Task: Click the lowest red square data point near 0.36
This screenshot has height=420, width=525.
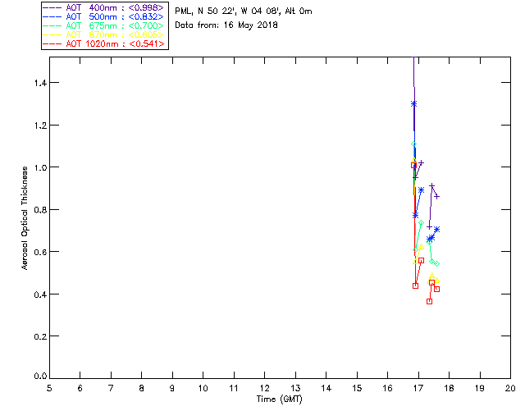Action: point(430,301)
